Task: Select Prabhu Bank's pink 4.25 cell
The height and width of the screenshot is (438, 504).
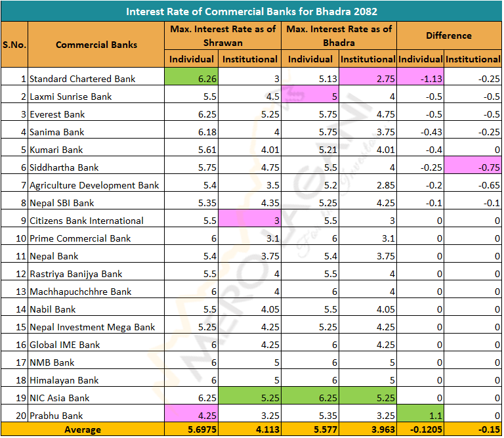Action: 191,413
